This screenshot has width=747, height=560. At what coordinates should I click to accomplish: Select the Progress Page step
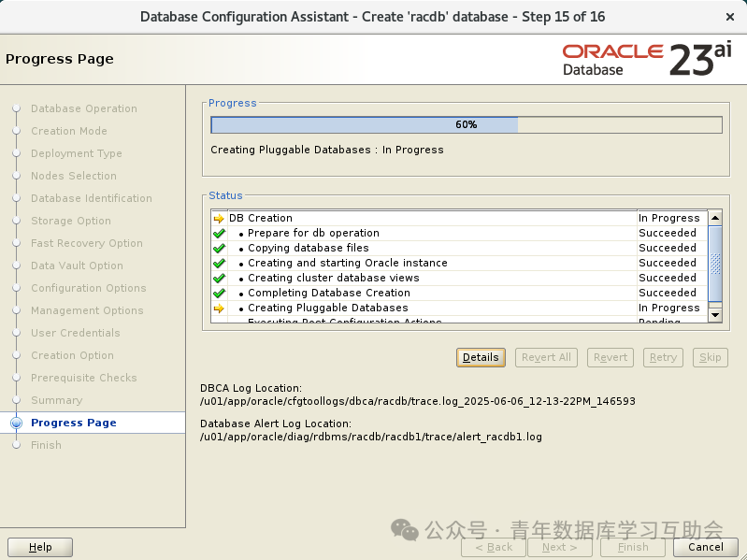coord(73,423)
